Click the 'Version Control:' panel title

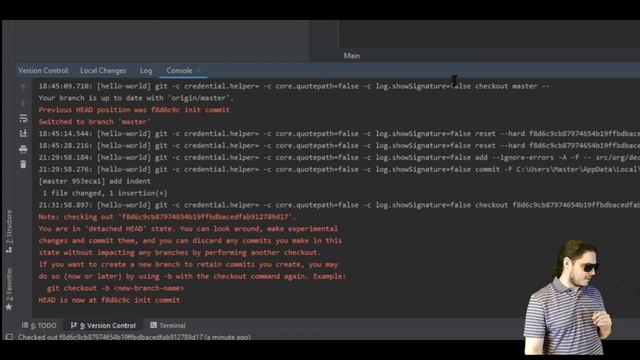pos(44,71)
